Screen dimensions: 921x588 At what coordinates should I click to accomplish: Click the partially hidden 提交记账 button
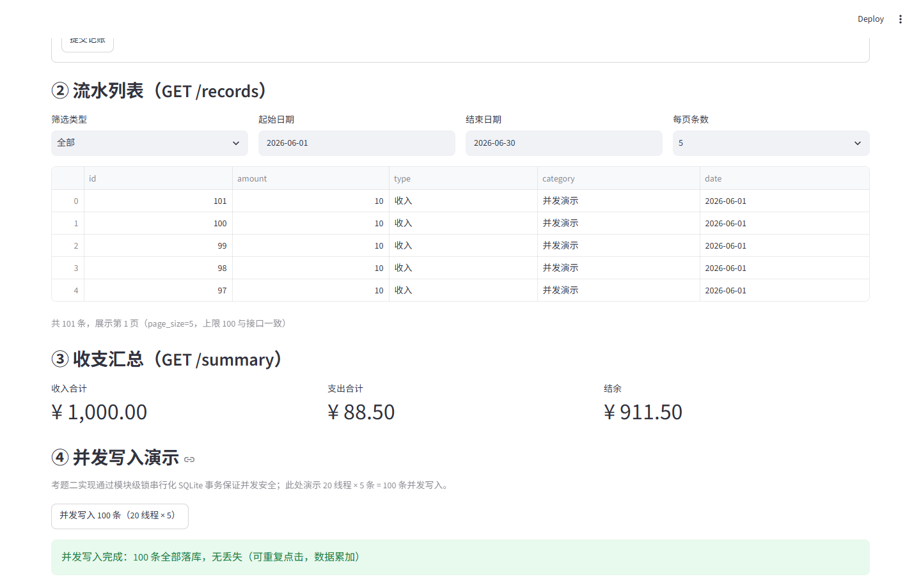(88, 43)
